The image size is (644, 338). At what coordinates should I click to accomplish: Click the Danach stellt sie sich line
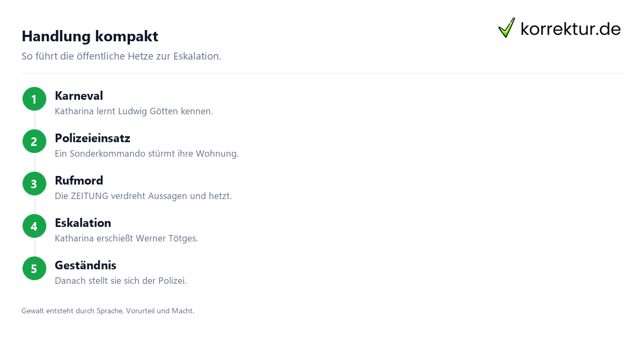pos(121,281)
